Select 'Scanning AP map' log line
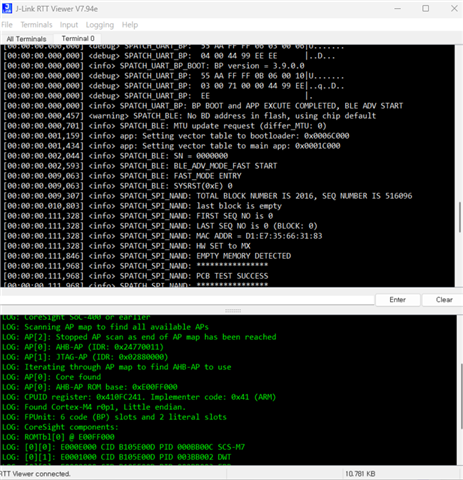The image size is (463, 480). tap(105, 327)
